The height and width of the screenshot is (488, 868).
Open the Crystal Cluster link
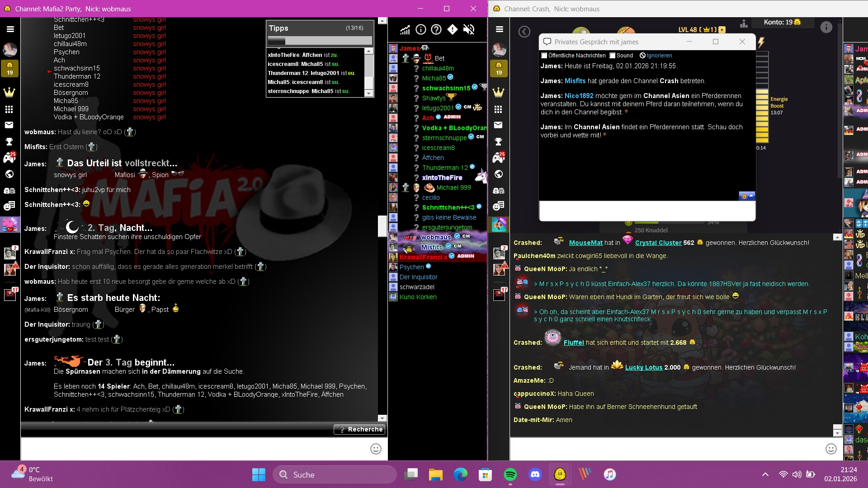tap(658, 243)
